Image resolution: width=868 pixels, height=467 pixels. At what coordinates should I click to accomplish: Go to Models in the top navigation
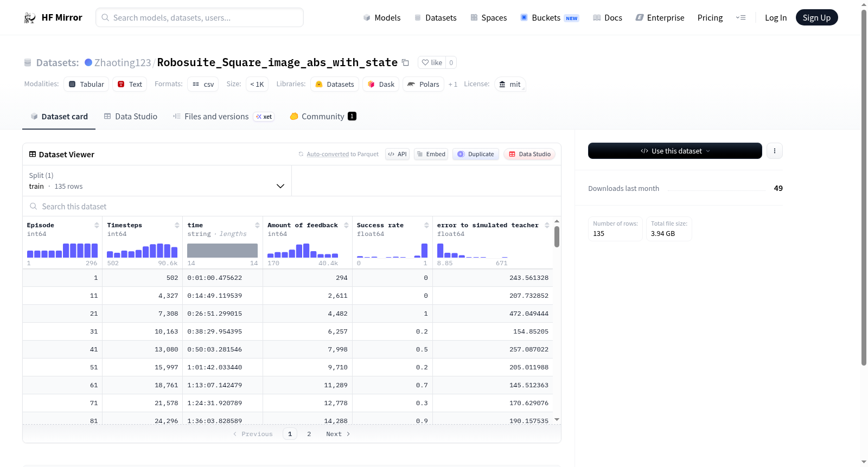tap(382, 18)
